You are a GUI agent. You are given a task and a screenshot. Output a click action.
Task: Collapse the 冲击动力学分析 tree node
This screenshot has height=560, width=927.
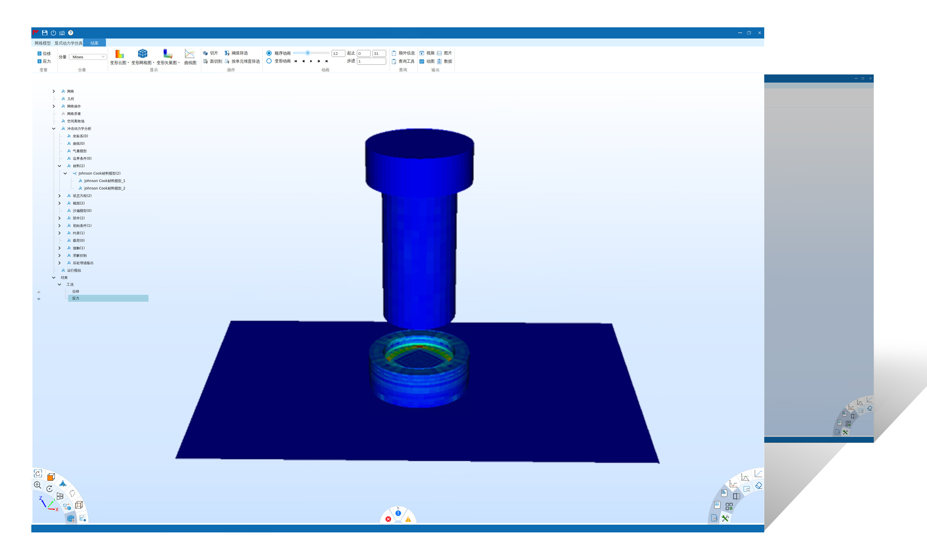tap(54, 128)
